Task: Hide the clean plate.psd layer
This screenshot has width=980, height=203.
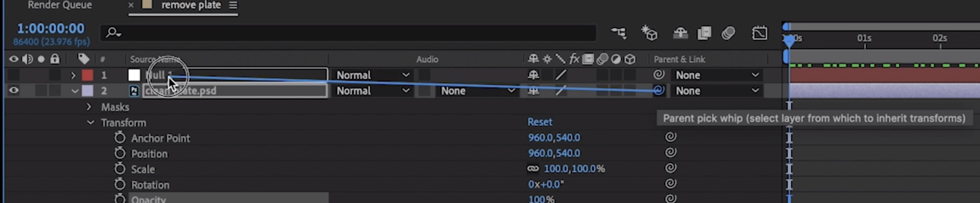Action: (14, 90)
